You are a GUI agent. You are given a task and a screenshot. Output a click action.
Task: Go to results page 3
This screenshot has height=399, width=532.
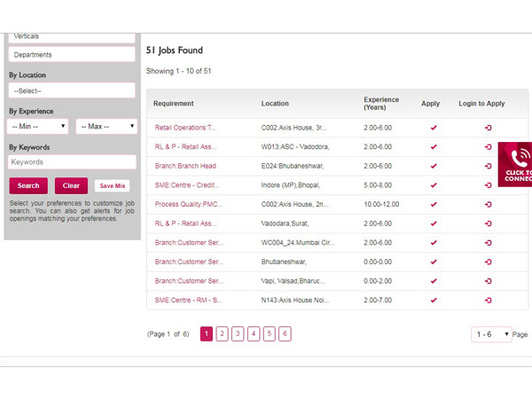238,334
